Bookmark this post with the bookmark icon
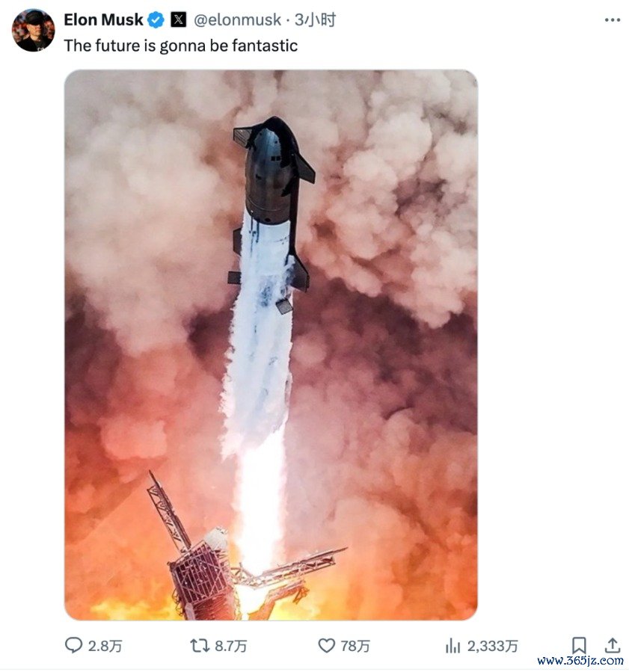 [579, 645]
